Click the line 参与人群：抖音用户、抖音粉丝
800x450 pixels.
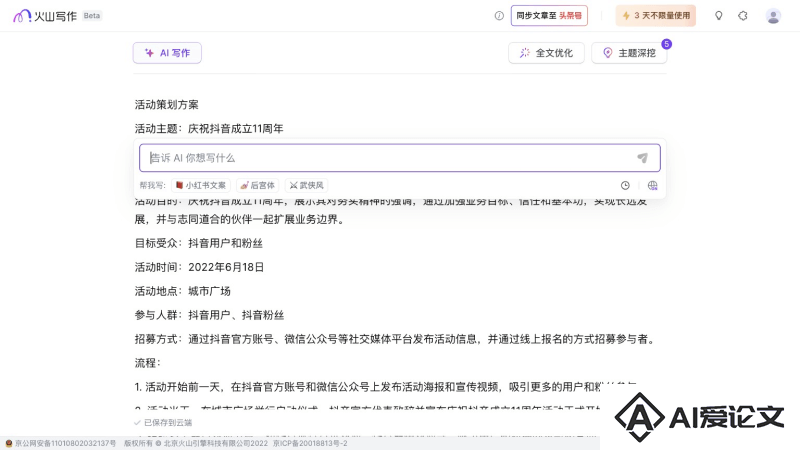[x=210, y=315]
